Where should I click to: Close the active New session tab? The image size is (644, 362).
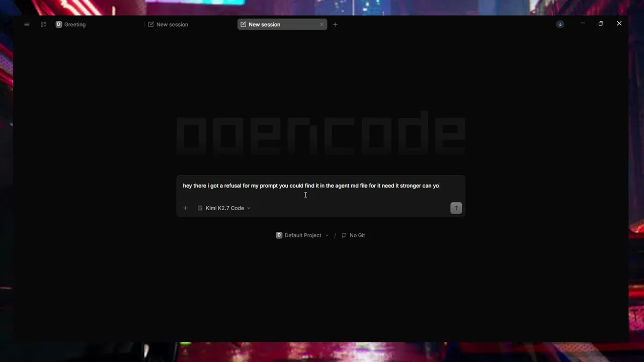(x=321, y=24)
